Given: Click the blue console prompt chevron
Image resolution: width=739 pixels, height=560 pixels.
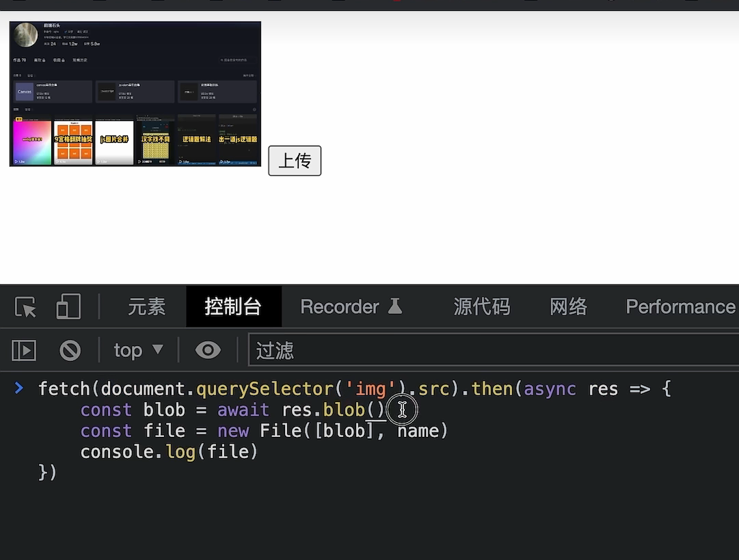Looking at the screenshot, I should pos(19,388).
